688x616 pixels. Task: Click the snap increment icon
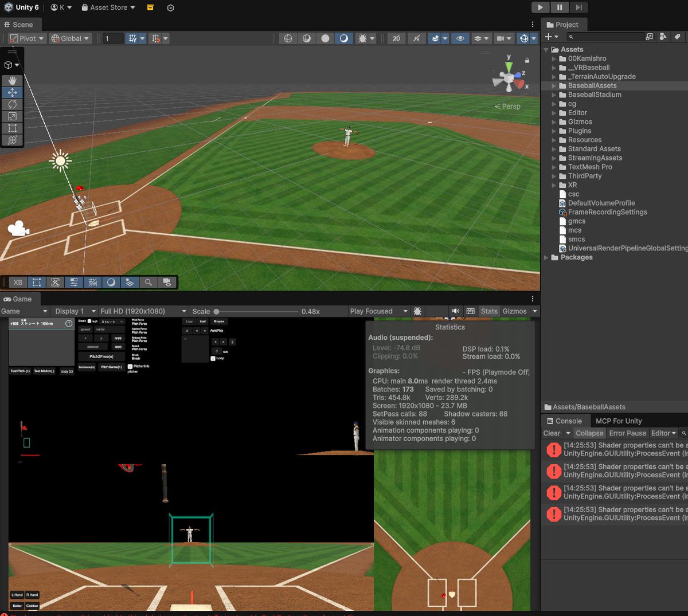point(155,38)
